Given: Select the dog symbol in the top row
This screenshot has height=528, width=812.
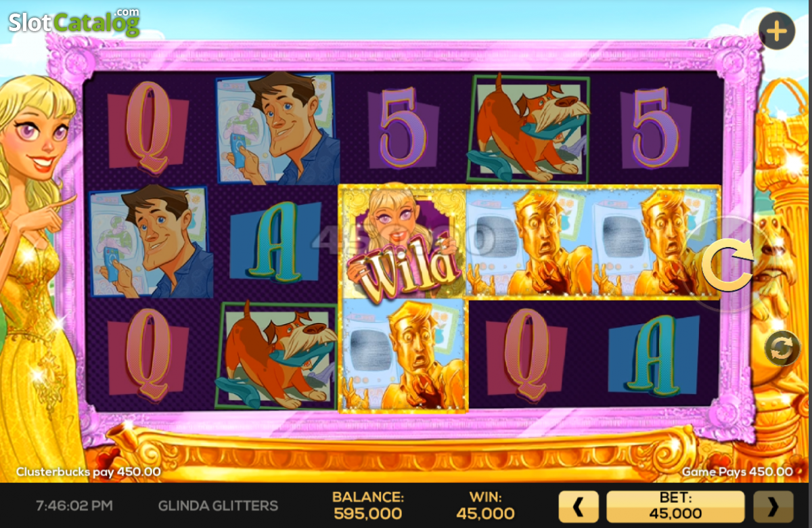Looking at the screenshot, I should [528, 128].
